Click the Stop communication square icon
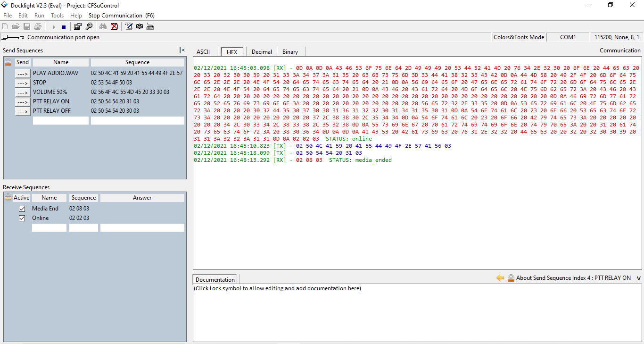The height and width of the screenshot is (344, 644). click(x=64, y=27)
